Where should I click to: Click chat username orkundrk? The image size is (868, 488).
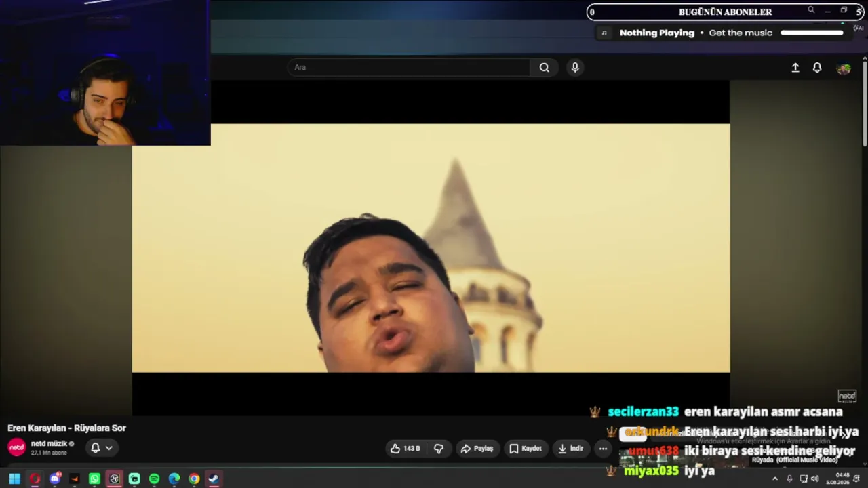(x=651, y=432)
